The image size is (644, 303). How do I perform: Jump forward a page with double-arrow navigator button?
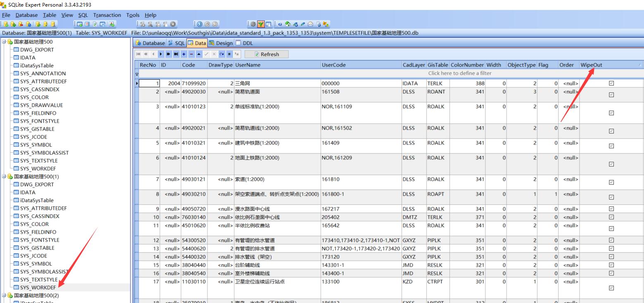click(169, 54)
